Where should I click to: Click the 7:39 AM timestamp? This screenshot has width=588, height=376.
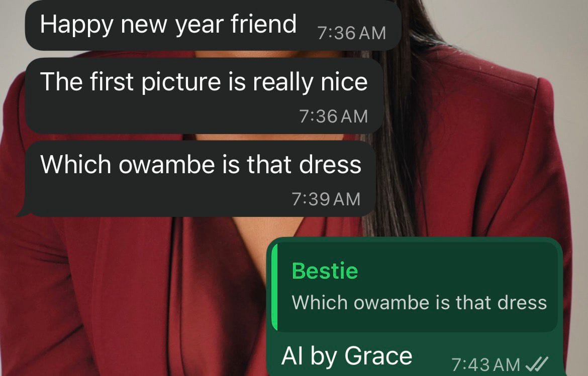(x=326, y=199)
